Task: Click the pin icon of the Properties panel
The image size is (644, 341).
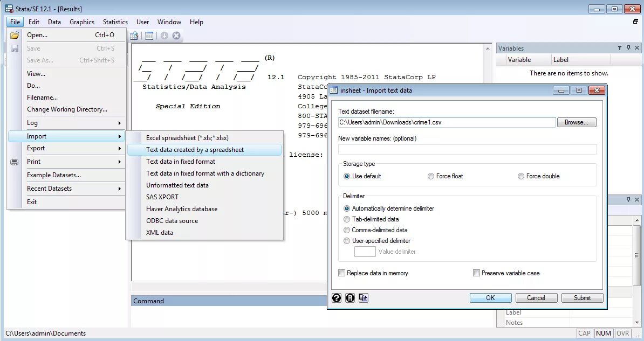Action: [x=628, y=199]
